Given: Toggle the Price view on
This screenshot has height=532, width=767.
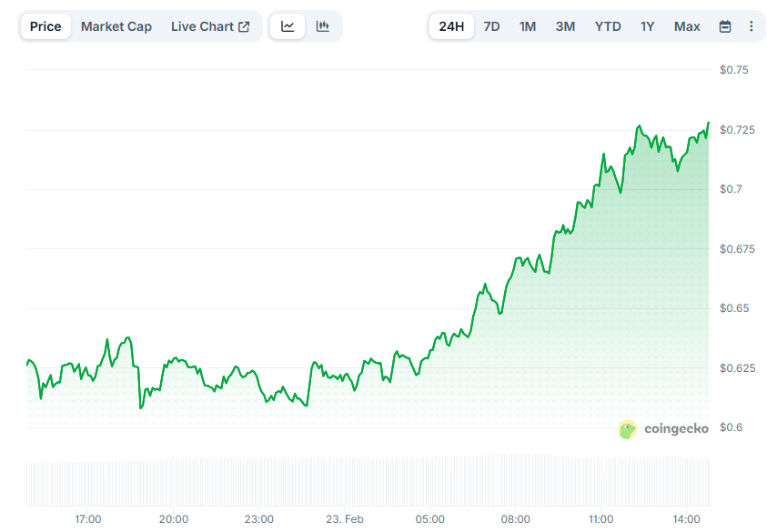Looking at the screenshot, I should [45, 26].
